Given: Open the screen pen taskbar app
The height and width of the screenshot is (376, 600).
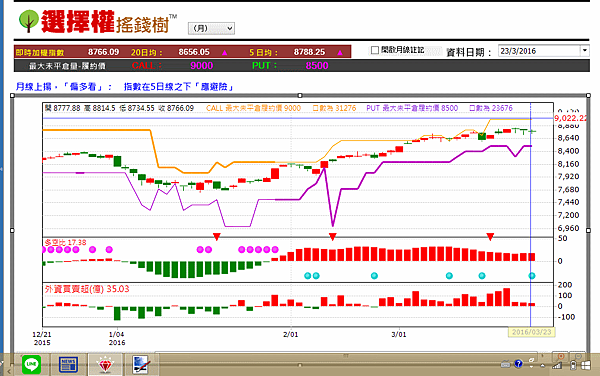Looking at the screenshot, I should [142, 365].
